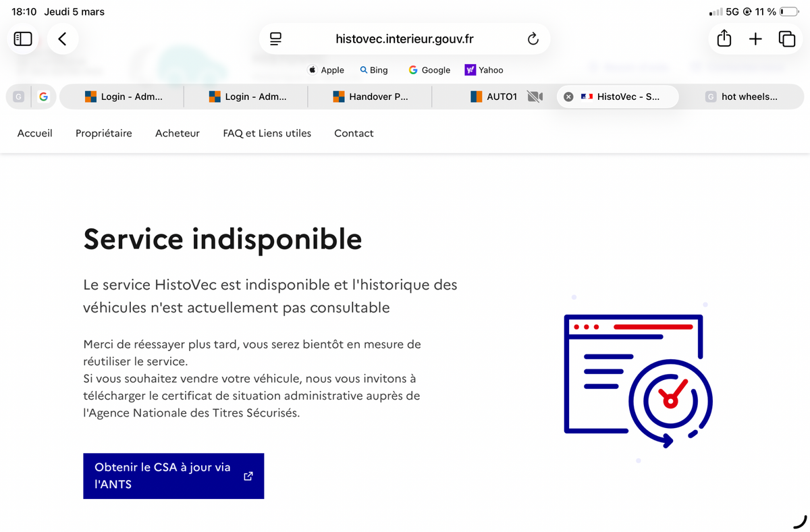810x532 pixels.
Task: Reload the HistoVec page
Action: click(533, 39)
